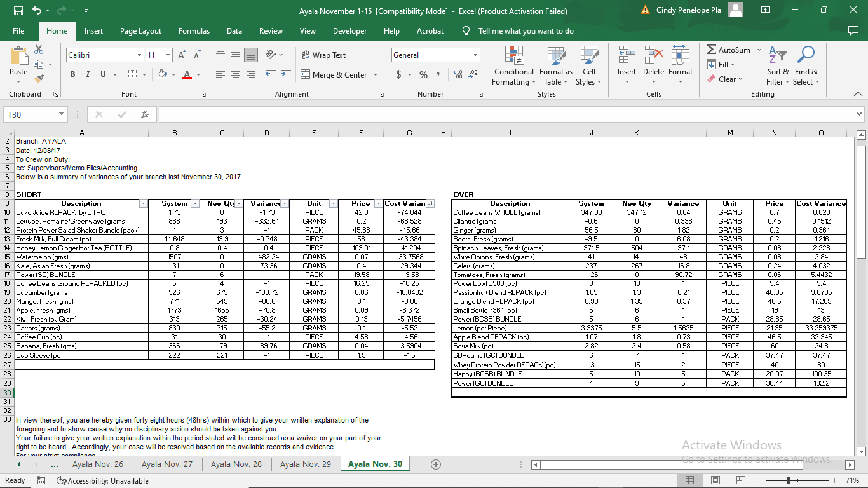Toggle Middle Align vertical alignment
Screen dimensions: 868x488
pyautogui.click(x=236, y=55)
